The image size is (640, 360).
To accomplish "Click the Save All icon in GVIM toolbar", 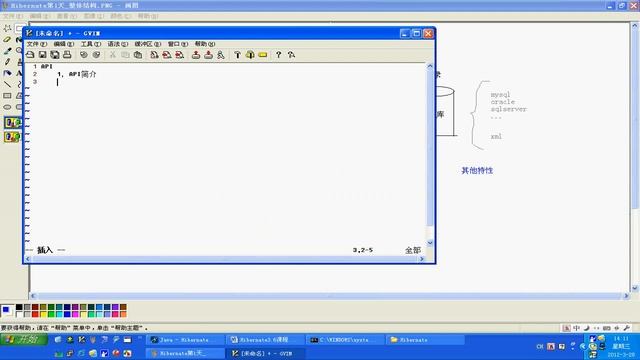I will (x=55, y=55).
